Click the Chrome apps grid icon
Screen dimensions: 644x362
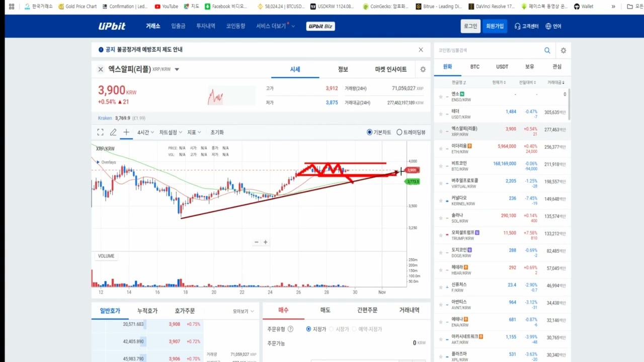[12, 7]
